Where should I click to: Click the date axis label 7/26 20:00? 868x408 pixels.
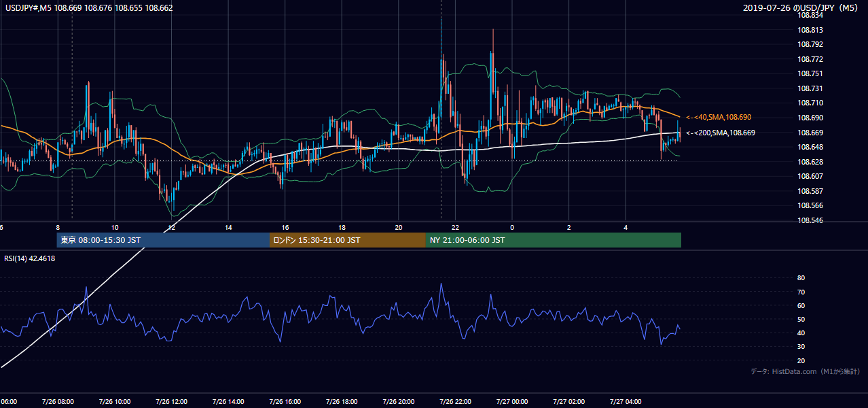(399, 402)
